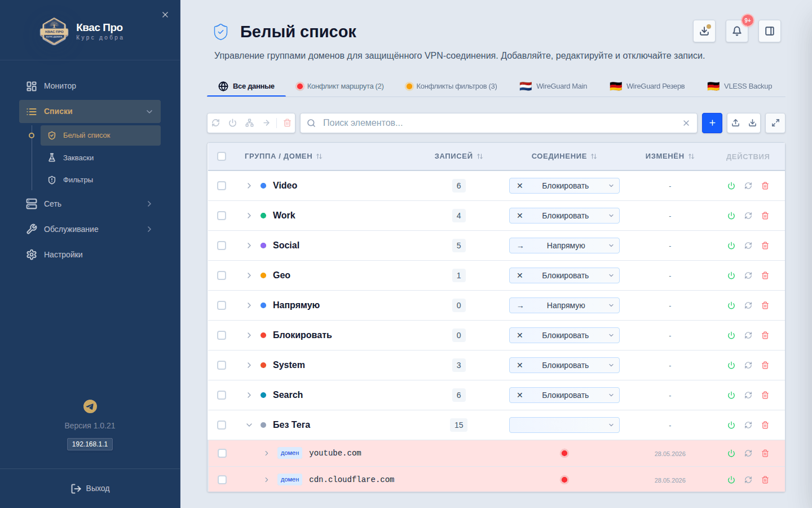The width and height of the screenshot is (812, 508).
Task: Refresh the Work group
Action: point(748,216)
